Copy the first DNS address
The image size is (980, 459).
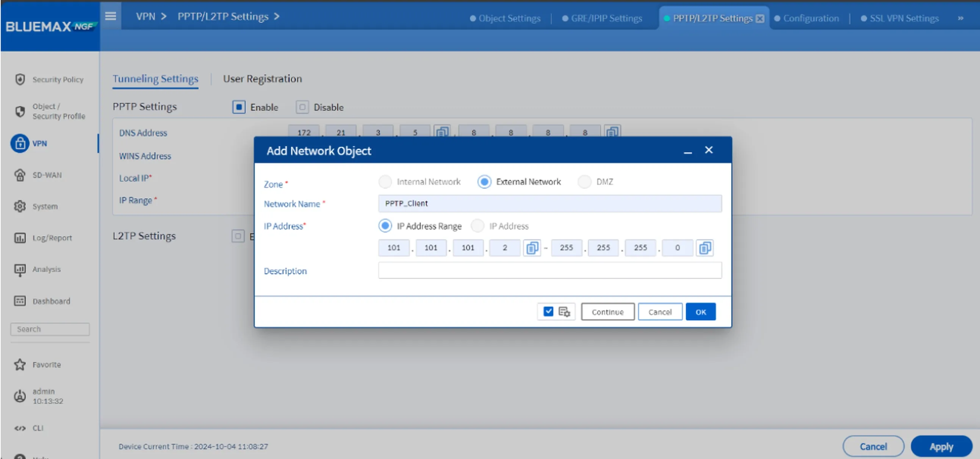click(x=442, y=131)
